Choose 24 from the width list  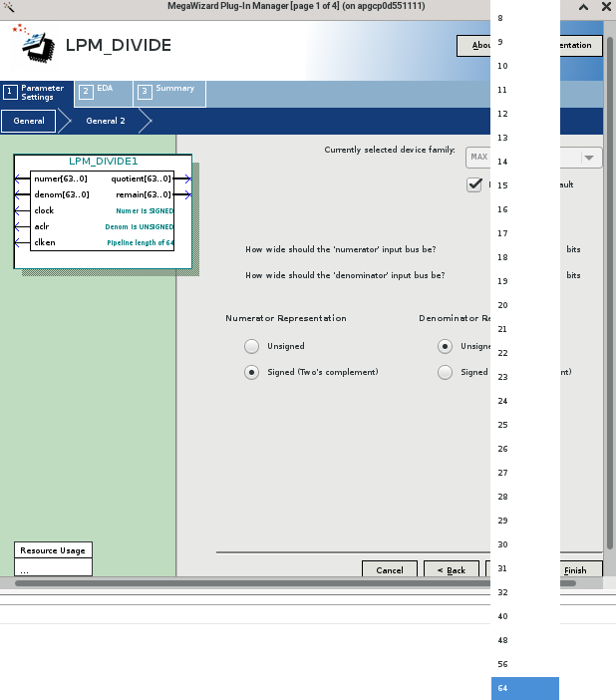(525, 401)
